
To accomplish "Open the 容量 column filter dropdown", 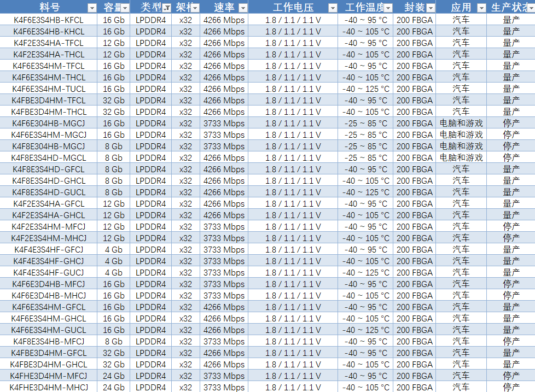I will (125, 8).
